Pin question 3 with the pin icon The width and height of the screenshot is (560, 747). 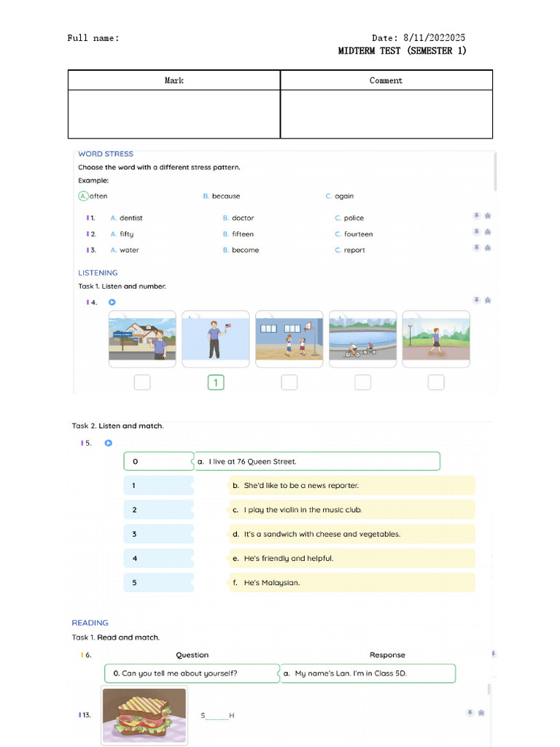pyautogui.click(x=476, y=248)
